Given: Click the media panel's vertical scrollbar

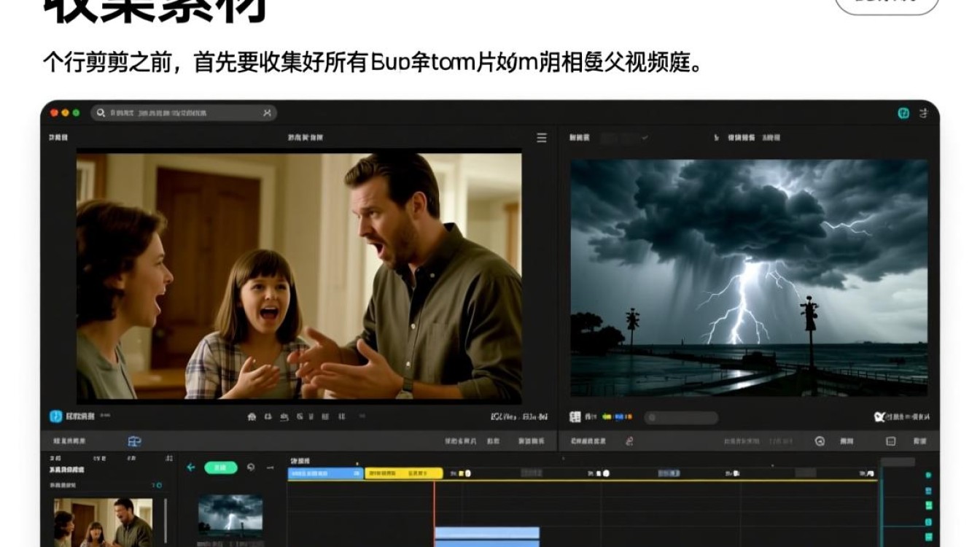Looking at the screenshot, I should point(166,521).
